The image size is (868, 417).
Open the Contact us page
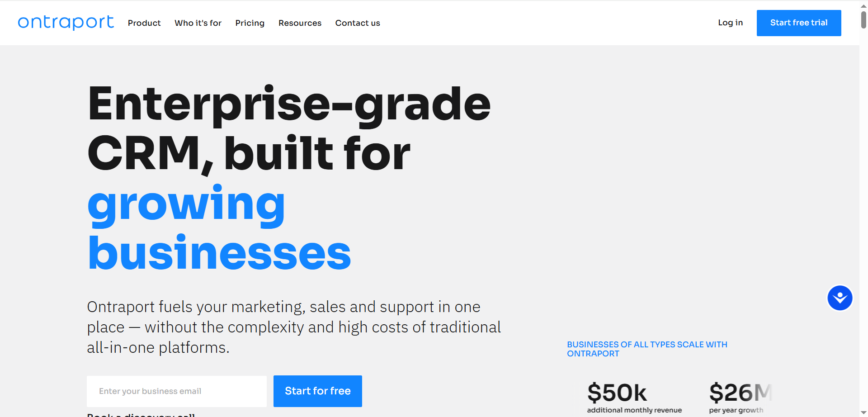358,23
